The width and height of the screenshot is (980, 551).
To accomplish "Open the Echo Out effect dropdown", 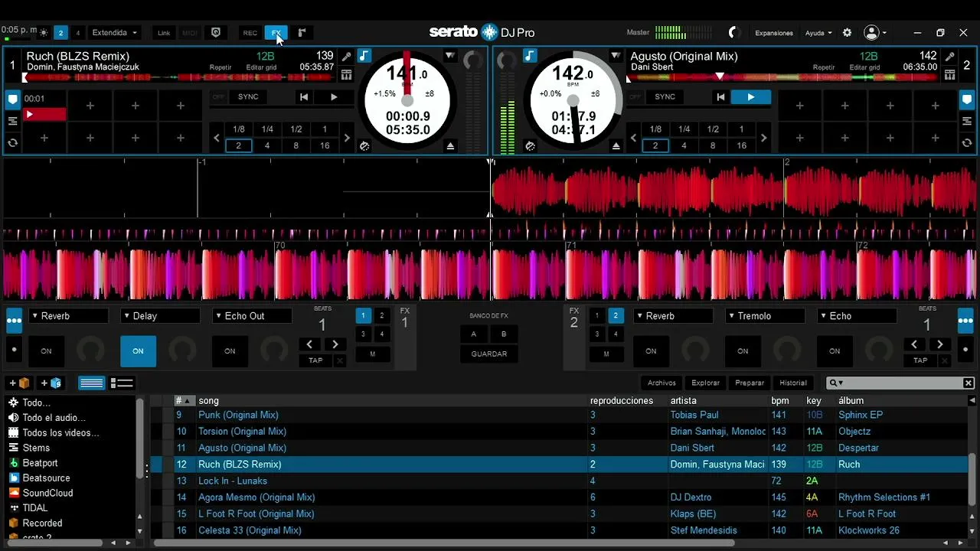I will coord(252,316).
